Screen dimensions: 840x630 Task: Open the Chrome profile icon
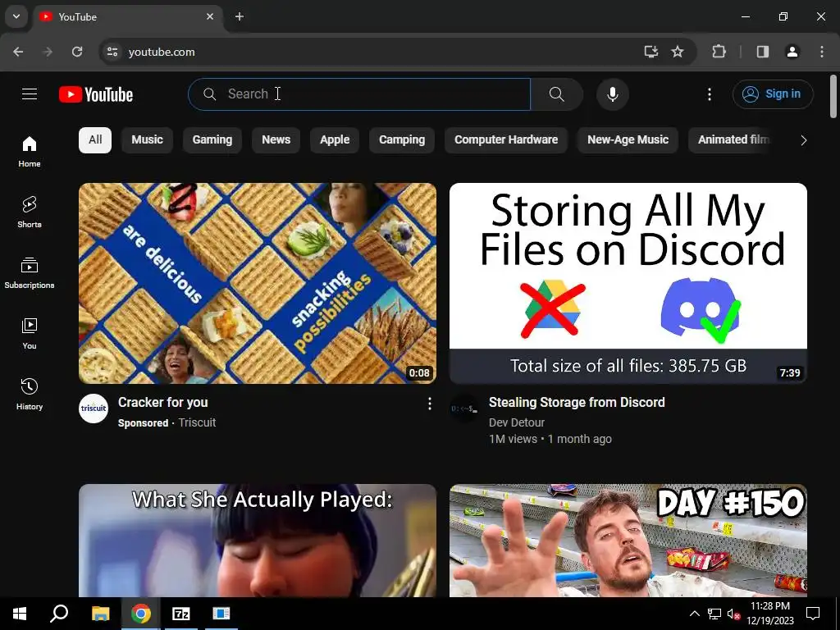click(792, 52)
